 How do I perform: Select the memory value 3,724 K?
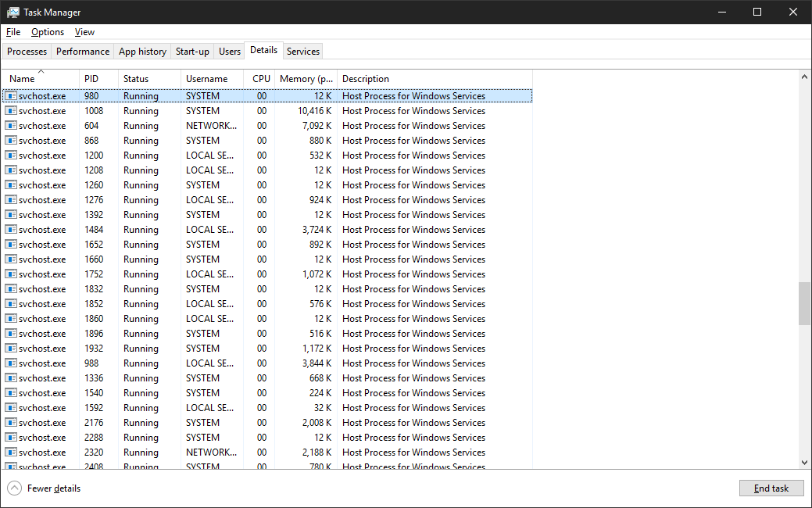click(x=317, y=230)
